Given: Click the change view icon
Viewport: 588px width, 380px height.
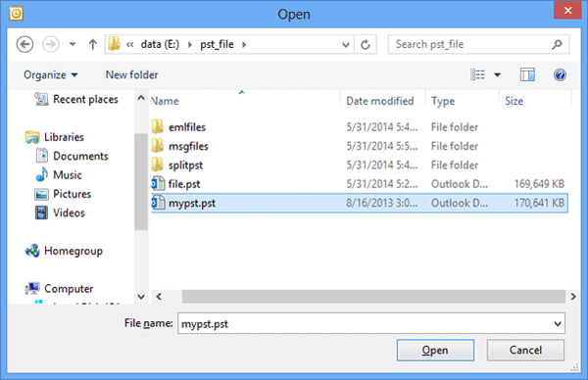Looking at the screenshot, I should (x=477, y=75).
